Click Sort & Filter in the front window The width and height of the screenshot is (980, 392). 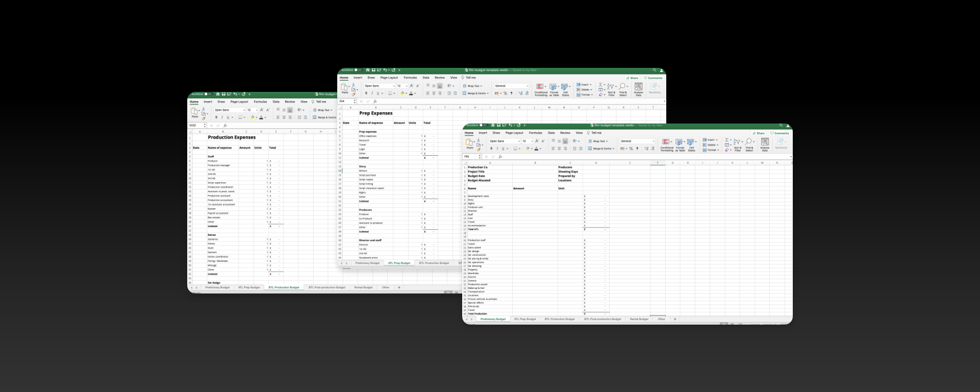point(738,145)
